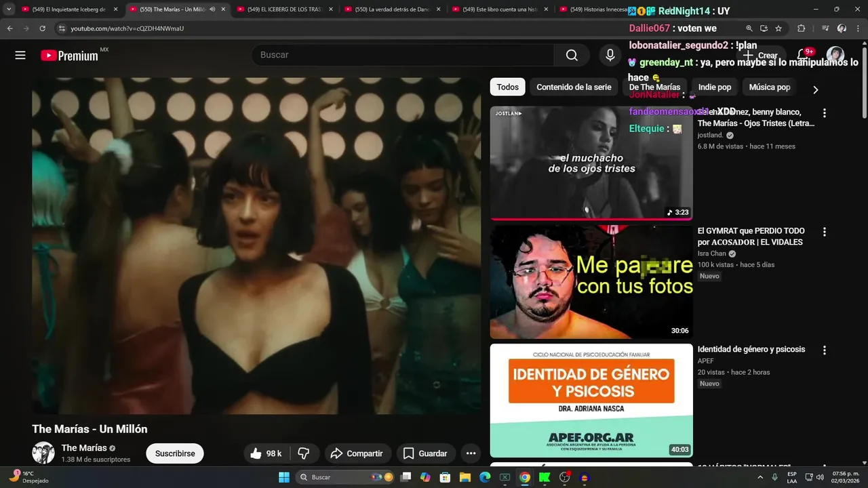This screenshot has height=488, width=868.
Task: Open Microsoft Edge from taskbar
Action: pos(485,477)
